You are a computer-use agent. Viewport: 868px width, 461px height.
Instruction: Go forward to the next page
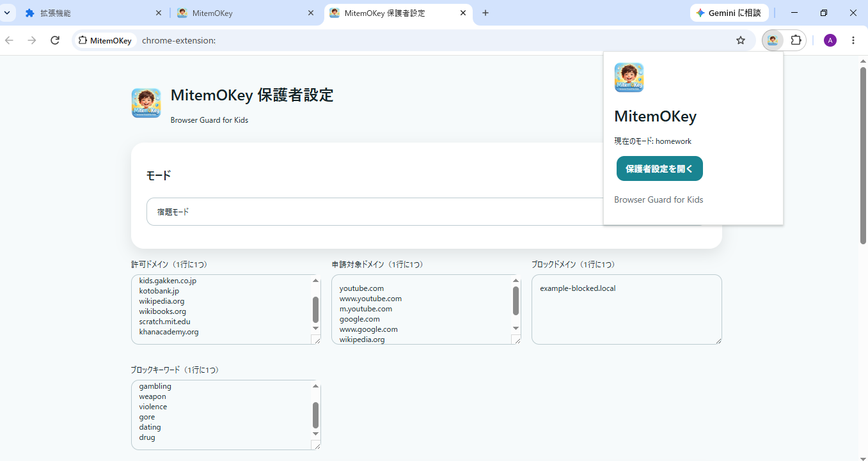coord(32,40)
